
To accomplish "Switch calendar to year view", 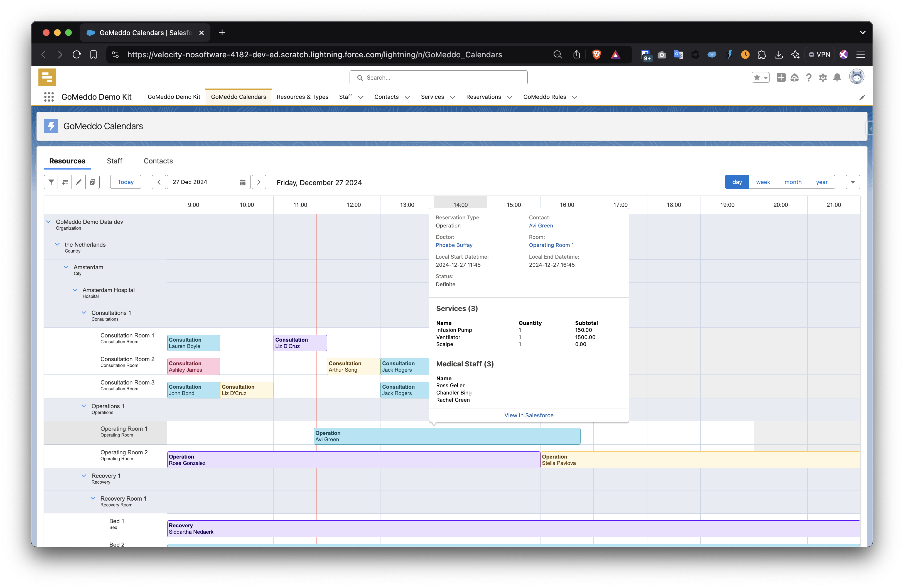I will click(822, 182).
